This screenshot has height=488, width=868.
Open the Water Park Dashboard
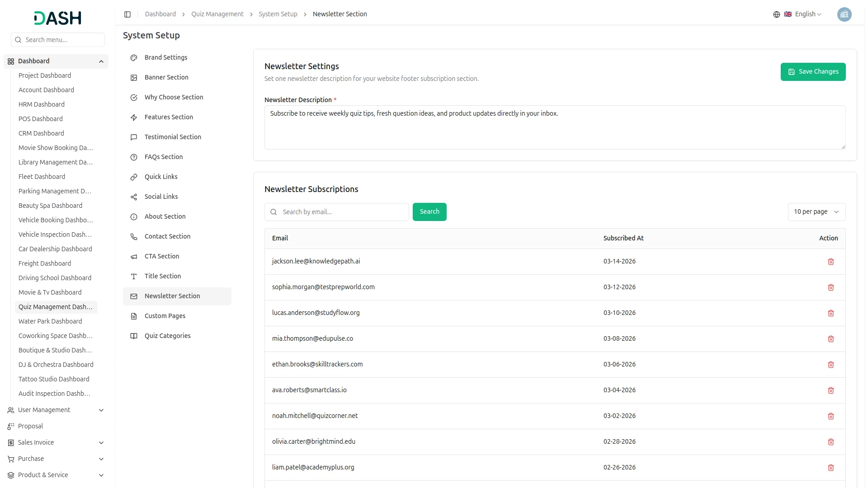pyautogui.click(x=50, y=321)
